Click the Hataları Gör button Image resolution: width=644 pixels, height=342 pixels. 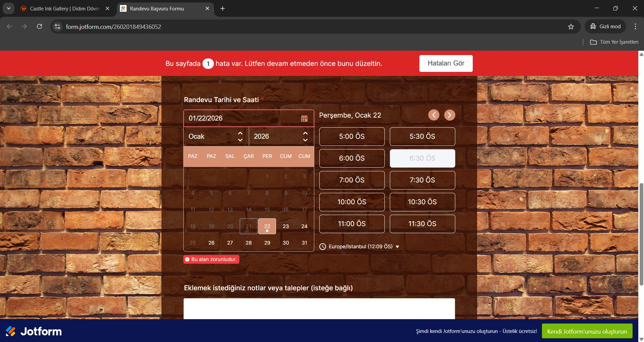click(x=446, y=63)
